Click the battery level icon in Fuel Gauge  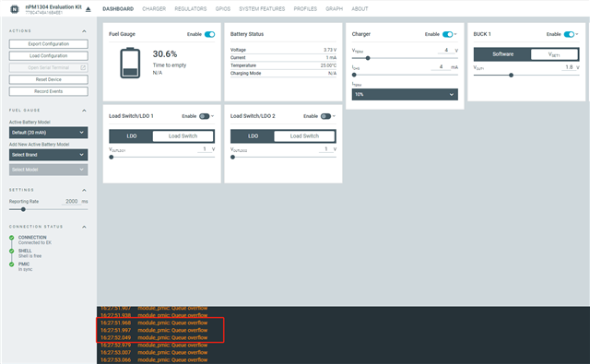pyautogui.click(x=130, y=63)
